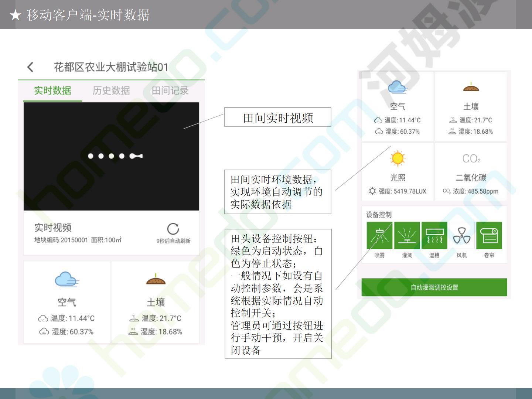Click 湿度: 18.68% in right soil card
This screenshot has height=399, width=532.
tap(475, 132)
